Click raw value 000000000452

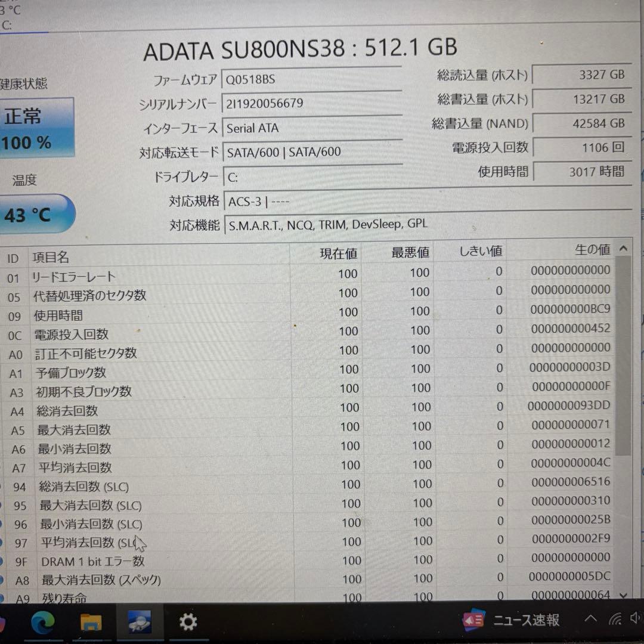click(571, 328)
